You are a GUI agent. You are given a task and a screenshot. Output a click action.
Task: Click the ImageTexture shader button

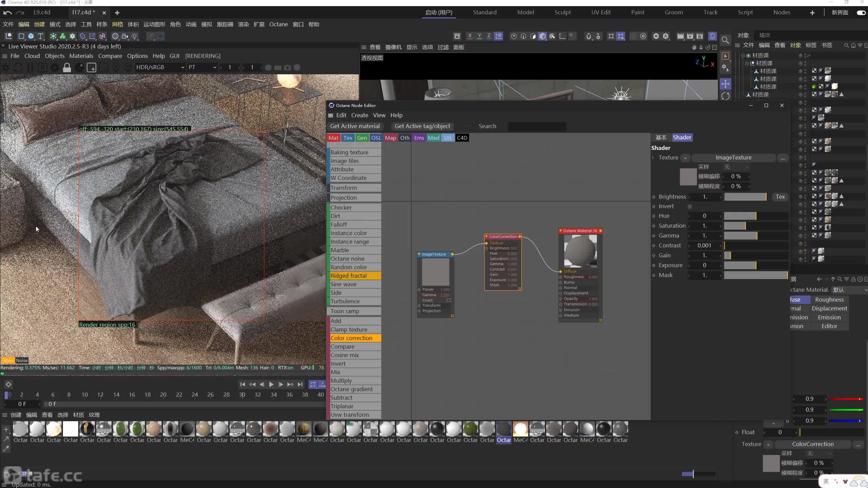(x=733, y=158)
